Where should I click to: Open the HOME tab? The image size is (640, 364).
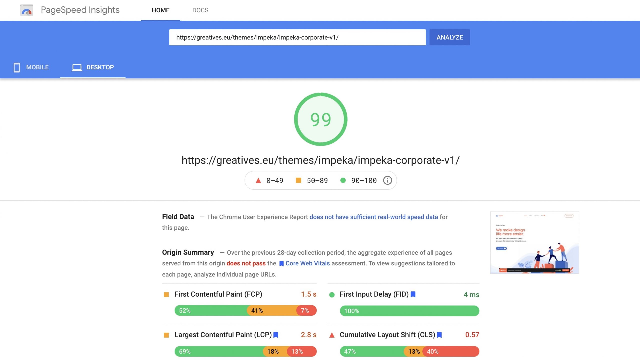tap(160, 10)
